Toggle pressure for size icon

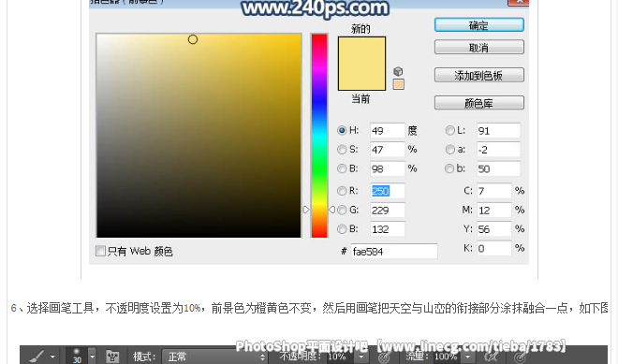(520, 357)
